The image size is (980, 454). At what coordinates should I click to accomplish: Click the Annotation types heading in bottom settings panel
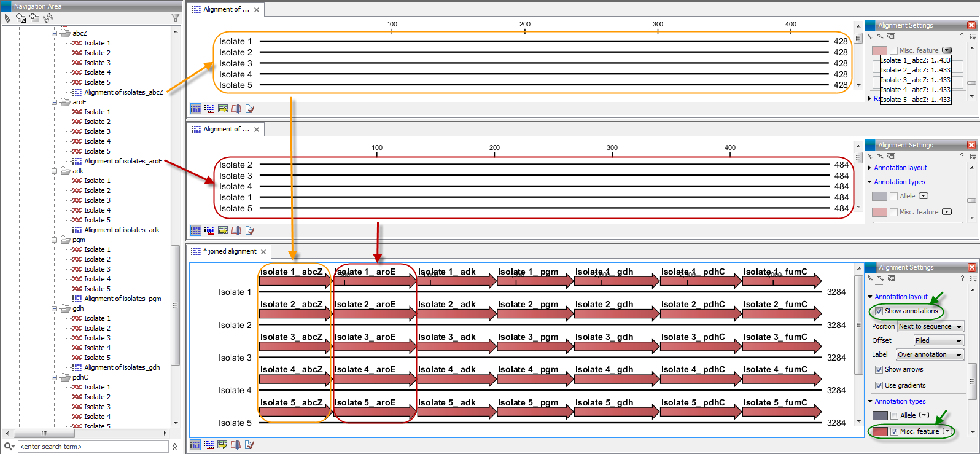[900, 401]
